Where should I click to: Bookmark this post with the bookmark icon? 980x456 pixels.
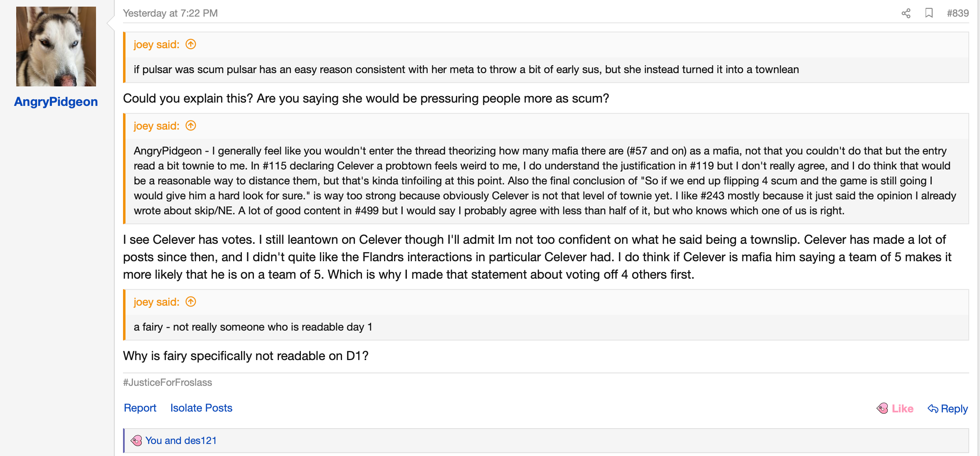929,13
